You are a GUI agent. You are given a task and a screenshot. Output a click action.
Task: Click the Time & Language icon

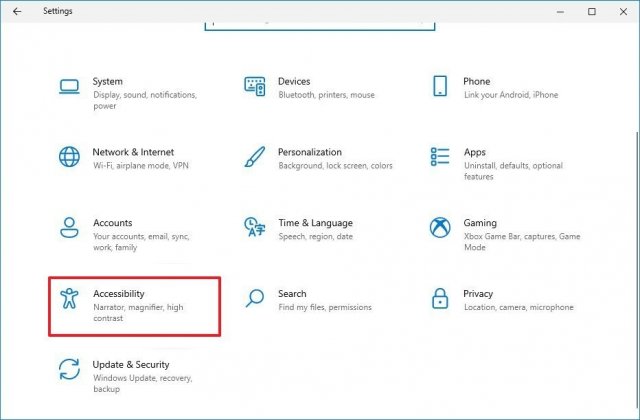pyautogui.click(x=255, y=227)
